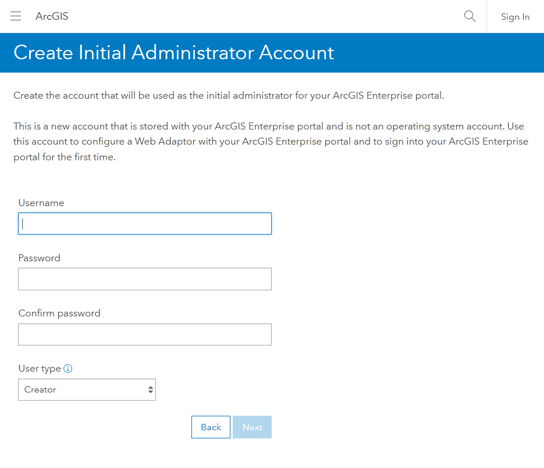
Task: Click the Confirm password label
Action: pos(59,313)
